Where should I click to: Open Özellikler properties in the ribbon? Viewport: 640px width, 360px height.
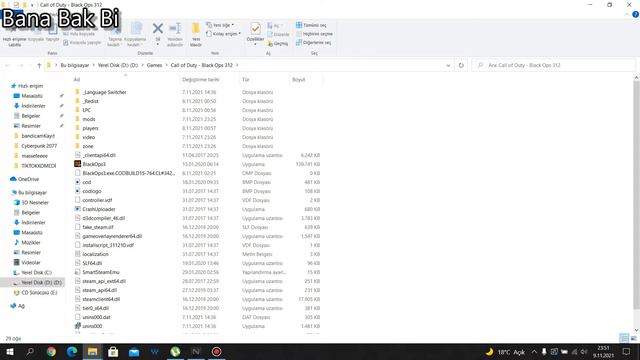256,33
